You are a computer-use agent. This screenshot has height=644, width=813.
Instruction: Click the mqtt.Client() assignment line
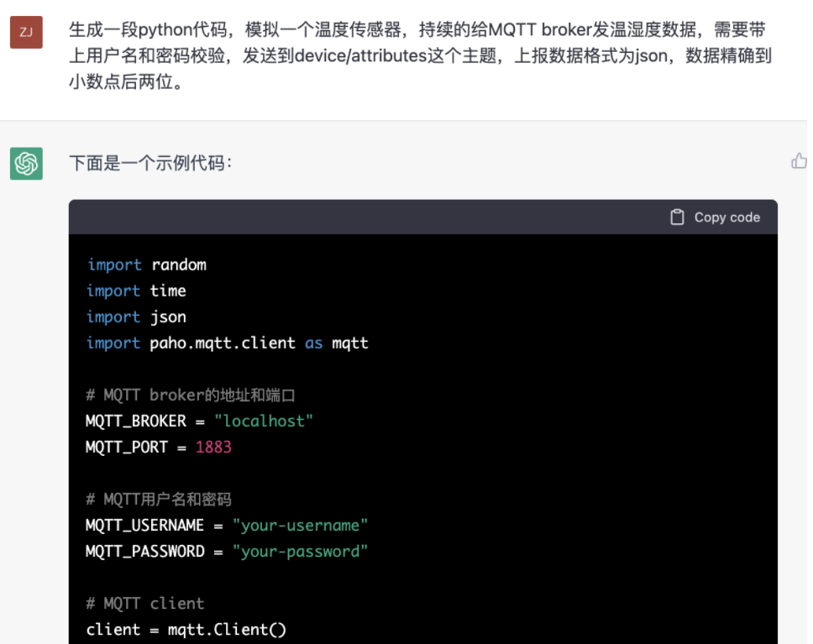click(x=186, y=629)
